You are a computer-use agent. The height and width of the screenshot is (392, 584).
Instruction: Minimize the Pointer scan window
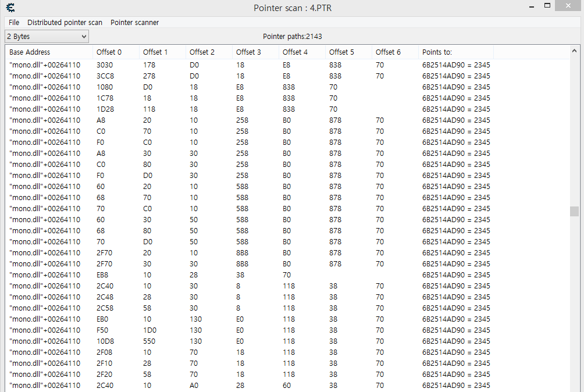(x=531, y=7)
